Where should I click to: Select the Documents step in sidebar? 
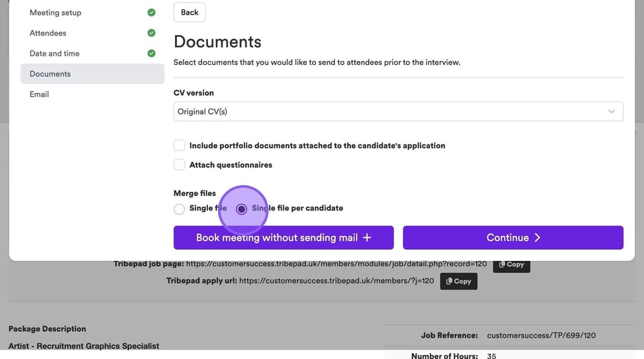coord(50,74)
